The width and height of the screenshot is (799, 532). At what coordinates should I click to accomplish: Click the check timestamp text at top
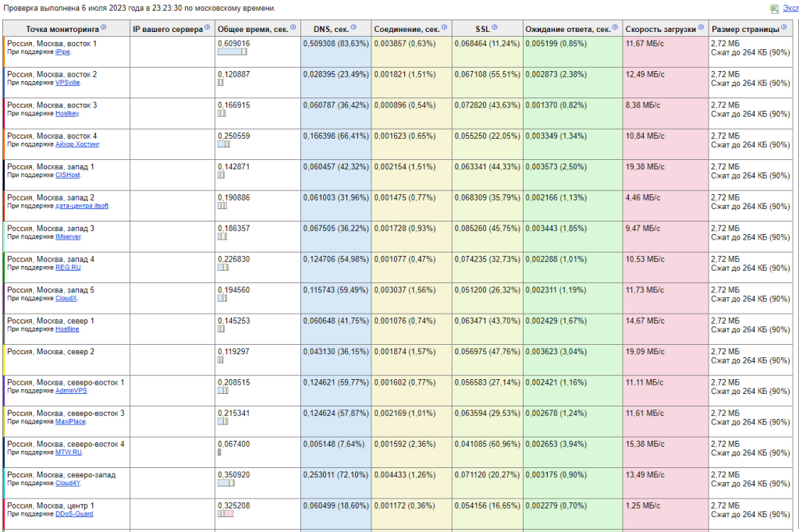[x=139, y=8]
